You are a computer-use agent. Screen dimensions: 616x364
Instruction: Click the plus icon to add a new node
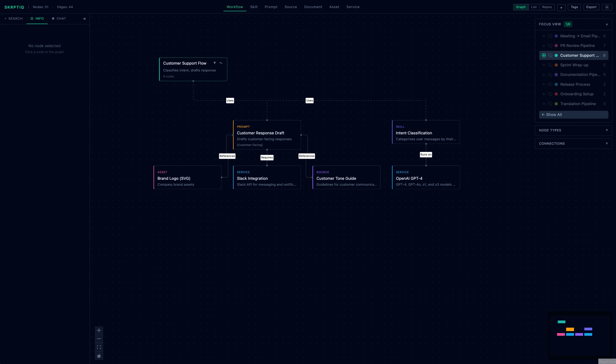coord(561,7)
